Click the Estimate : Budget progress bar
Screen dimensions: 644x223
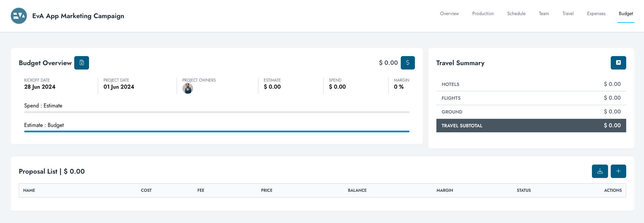(217, 131)
